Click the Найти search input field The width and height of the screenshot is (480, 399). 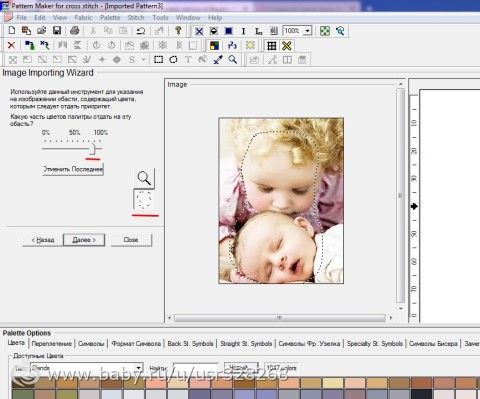[195, 368]
